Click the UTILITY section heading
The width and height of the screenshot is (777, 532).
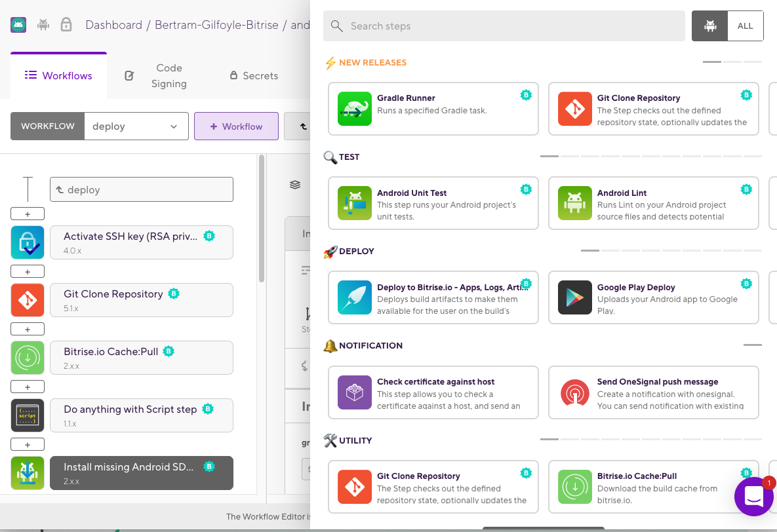(355, 440)
